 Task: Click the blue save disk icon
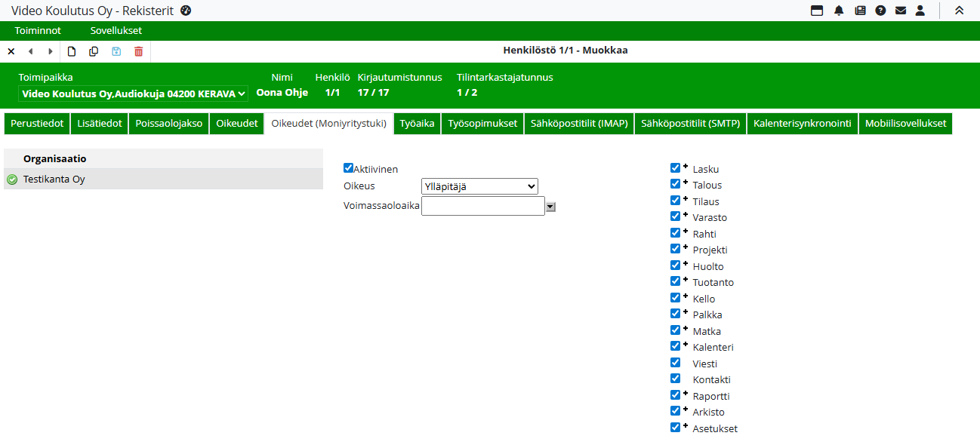click(116, 51)
